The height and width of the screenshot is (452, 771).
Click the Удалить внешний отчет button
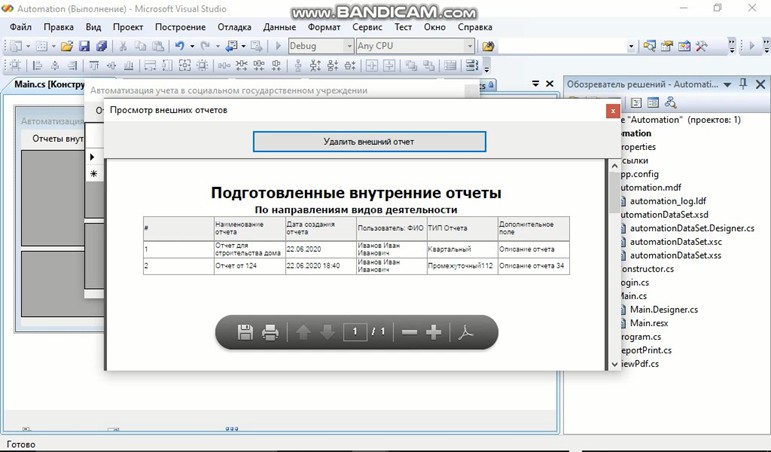369,142
